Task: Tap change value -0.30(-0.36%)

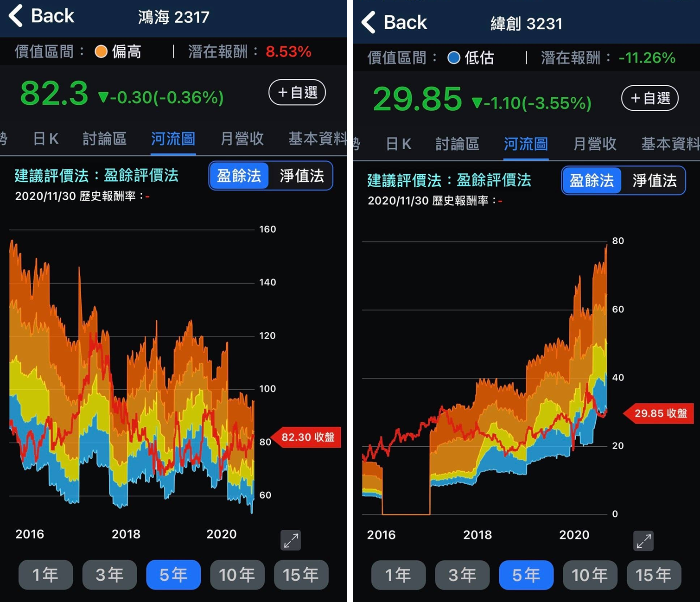Action: click(161, 97)
